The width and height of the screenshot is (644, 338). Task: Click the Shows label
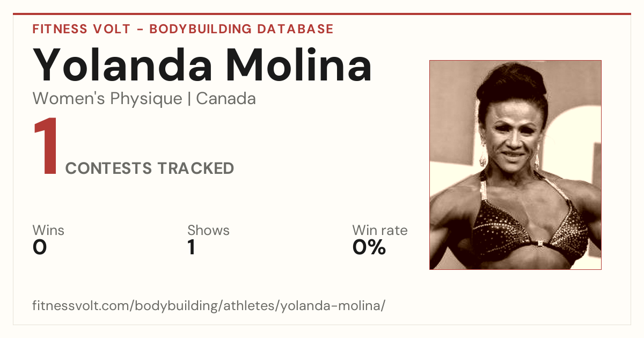click(208, 230)
